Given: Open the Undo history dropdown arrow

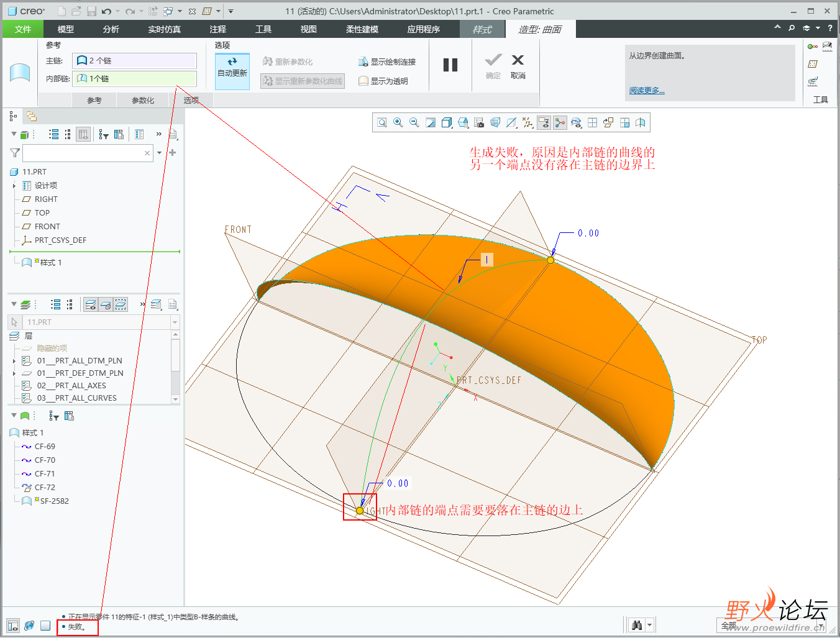Looking at the screenshot, I should [117, 11].
